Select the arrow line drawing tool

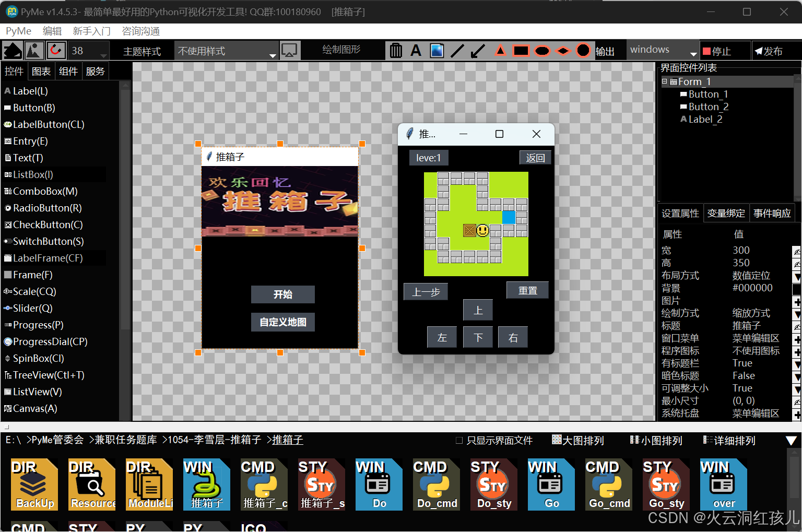478,51
